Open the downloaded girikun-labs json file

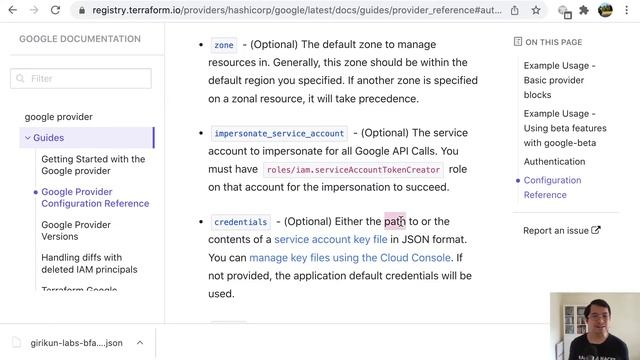pos(76,343)
